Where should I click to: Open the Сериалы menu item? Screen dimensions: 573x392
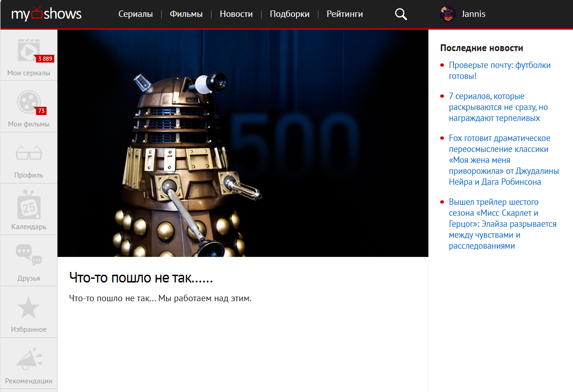point(135,14)
